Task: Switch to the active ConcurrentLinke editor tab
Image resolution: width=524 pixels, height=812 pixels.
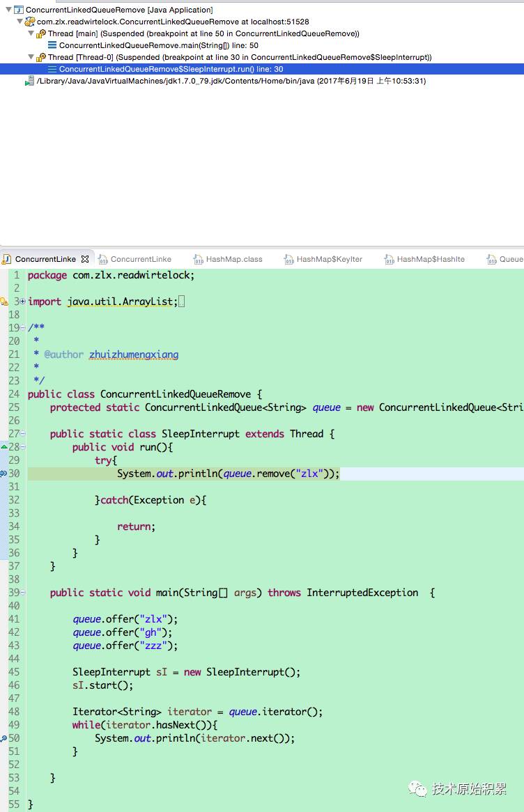Action: pos(45,259)
